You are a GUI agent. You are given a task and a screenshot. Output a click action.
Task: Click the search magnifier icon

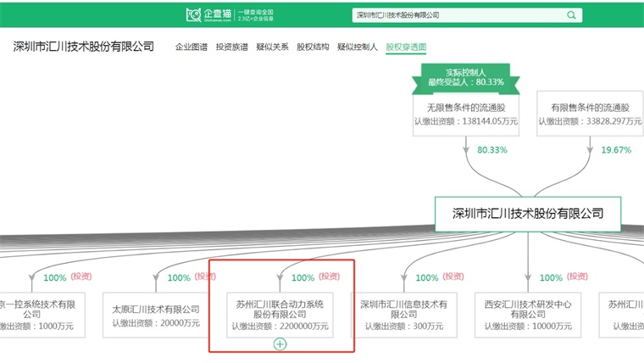pyautogui.click(x=571, y=15)
